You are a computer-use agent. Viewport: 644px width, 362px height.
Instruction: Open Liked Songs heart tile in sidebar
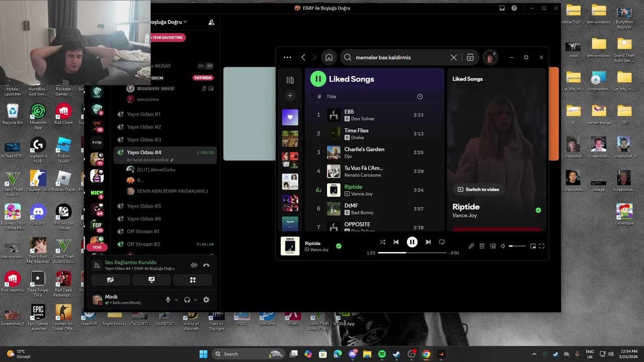coord(290,117)
